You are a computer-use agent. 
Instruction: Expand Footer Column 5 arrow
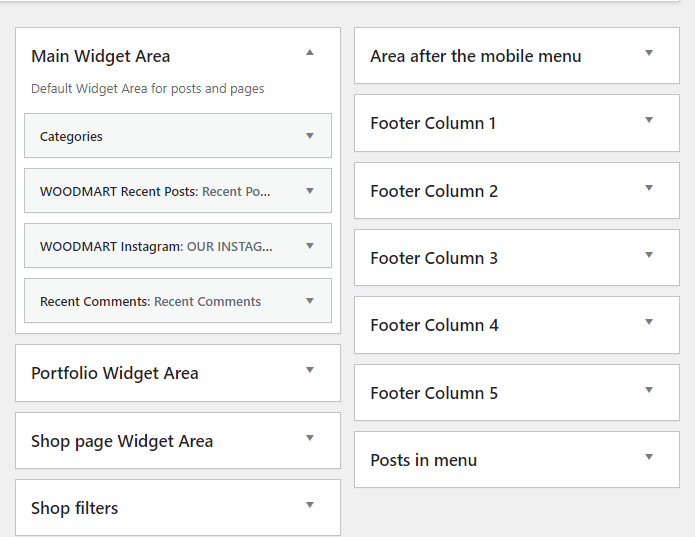(x=649, y=390)
